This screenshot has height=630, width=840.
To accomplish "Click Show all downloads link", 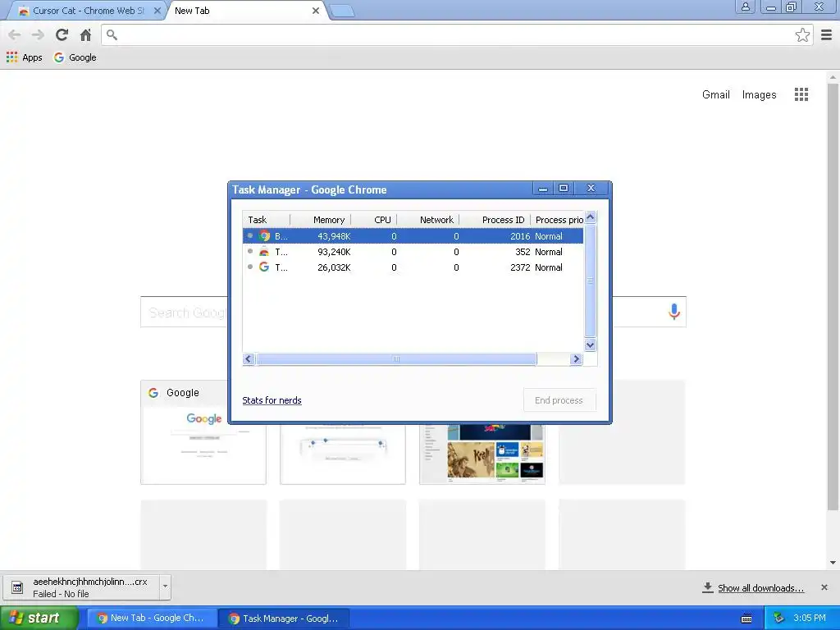I will coord(760,587).
